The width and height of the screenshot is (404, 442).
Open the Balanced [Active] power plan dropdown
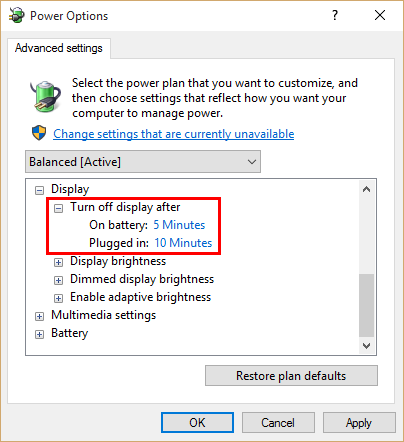143,162
